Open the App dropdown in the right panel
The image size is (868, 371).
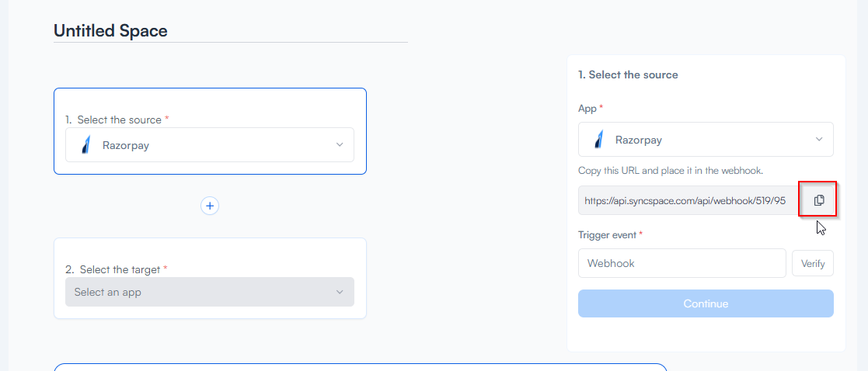click(x=706, y=140)
